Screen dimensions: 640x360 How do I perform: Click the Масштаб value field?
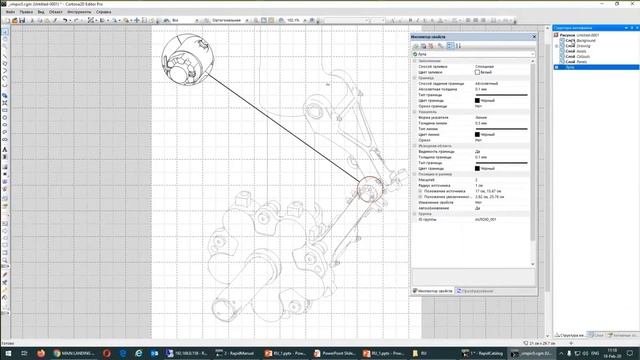click(502, 180)
